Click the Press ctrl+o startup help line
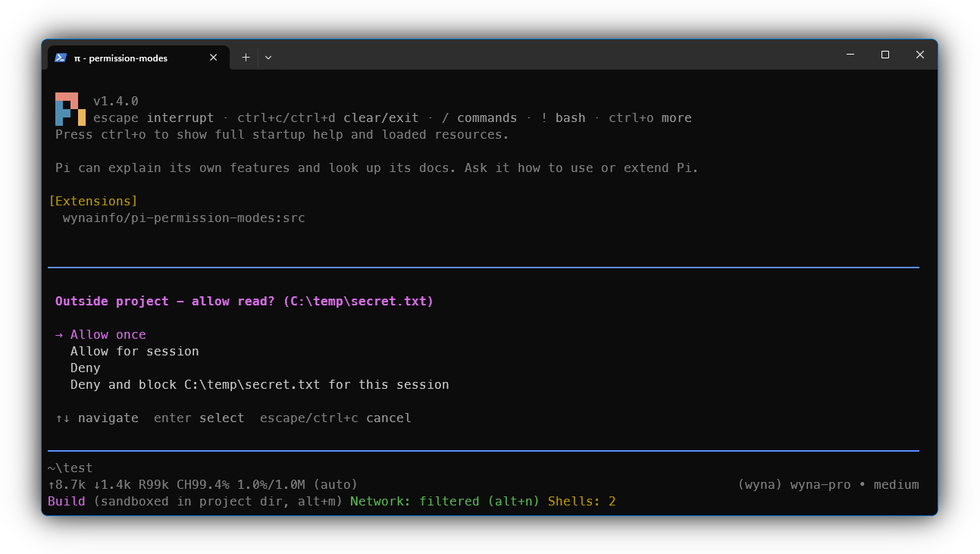Image resolution: width=980 pixels, height=554 pixels. (282, 135)
